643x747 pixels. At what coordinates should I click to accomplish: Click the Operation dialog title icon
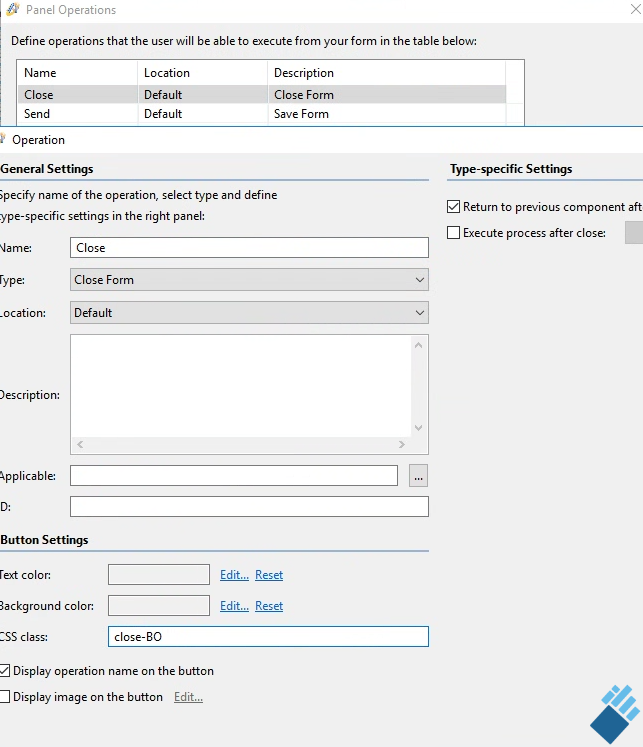tap(2, 139)
